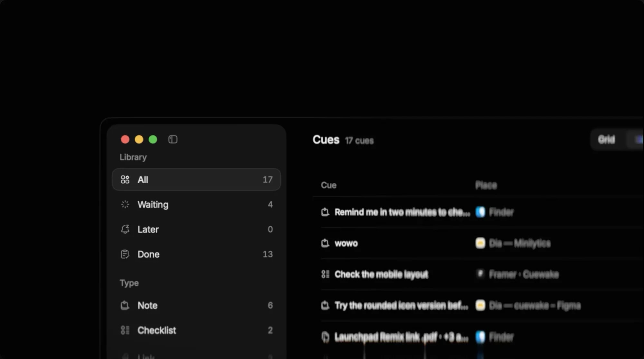This screenshot has width=644, height=359.
Task: Open the 'wowo' cue
Action: pyautogui.click(x=346, y=243)
